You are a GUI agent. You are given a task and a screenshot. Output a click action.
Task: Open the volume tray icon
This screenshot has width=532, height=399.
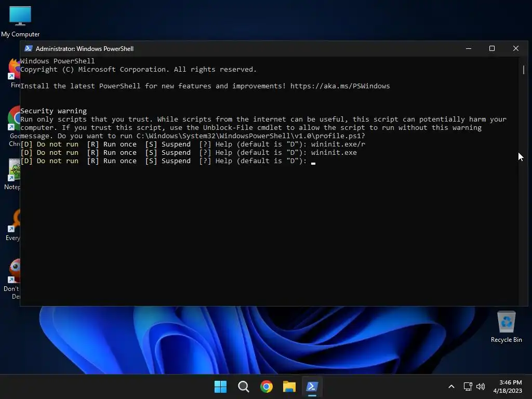click(481, 387)
